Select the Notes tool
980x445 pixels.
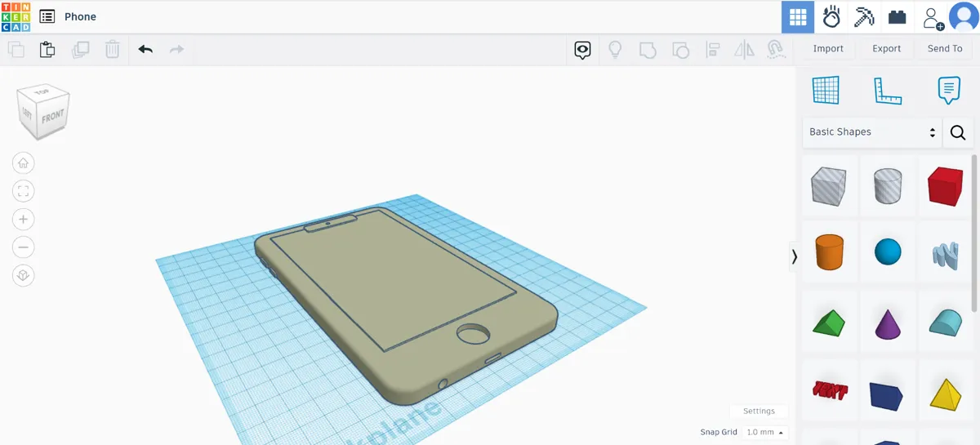(948, 90)
